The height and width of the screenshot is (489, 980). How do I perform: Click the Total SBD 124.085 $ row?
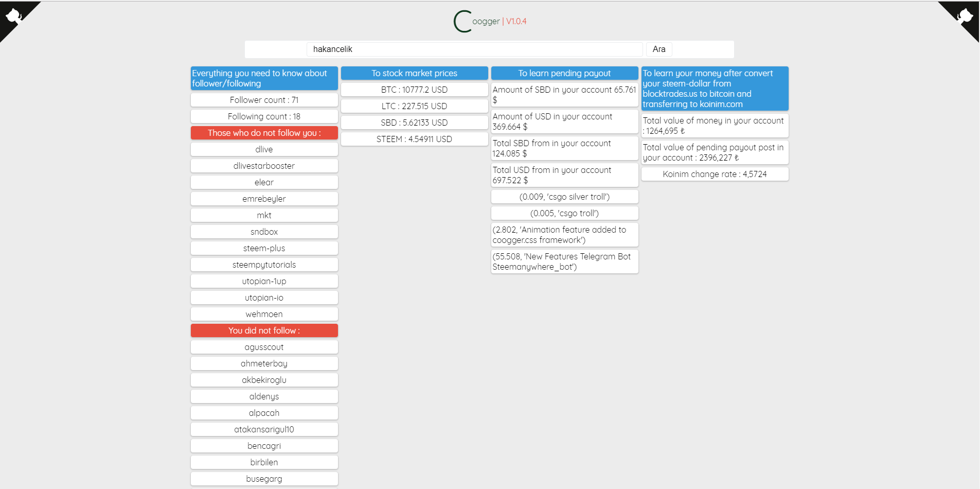point(565,148)
